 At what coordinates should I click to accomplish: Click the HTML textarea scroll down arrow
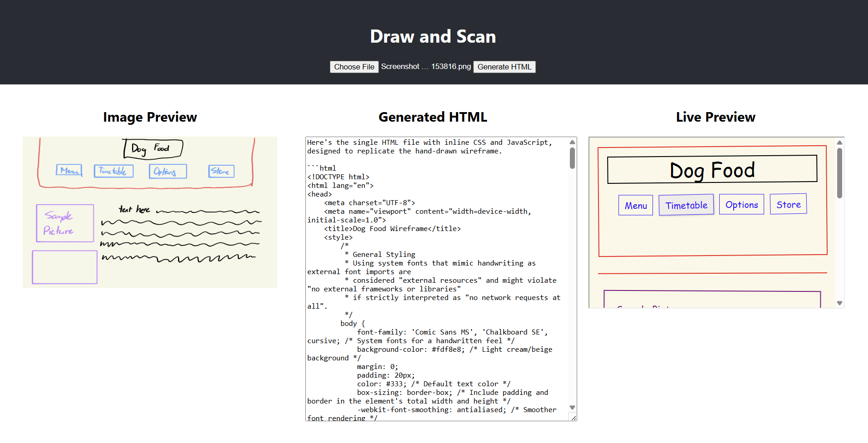tap(573, 408)
